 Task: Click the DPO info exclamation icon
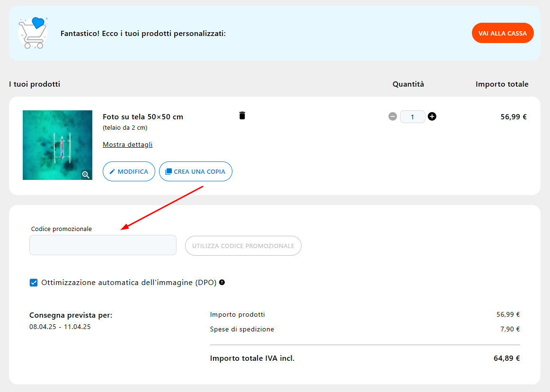point(222,283)
